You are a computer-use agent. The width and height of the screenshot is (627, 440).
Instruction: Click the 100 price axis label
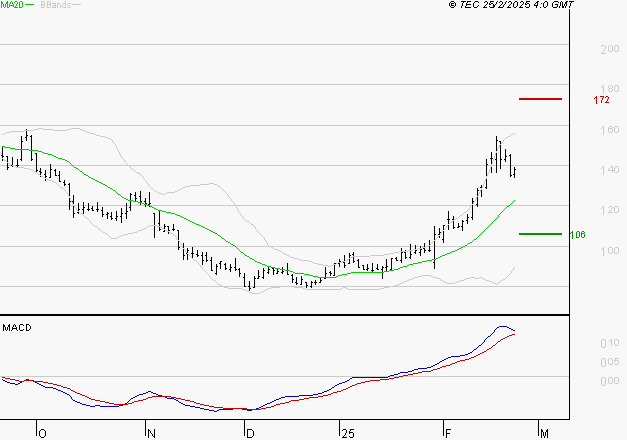point(610,251)
